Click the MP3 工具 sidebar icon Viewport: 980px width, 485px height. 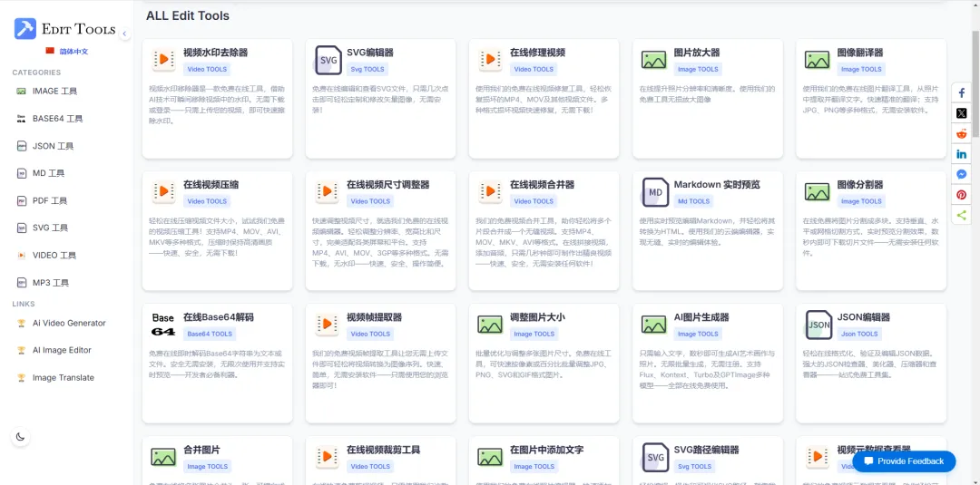(x=21, y=283)
